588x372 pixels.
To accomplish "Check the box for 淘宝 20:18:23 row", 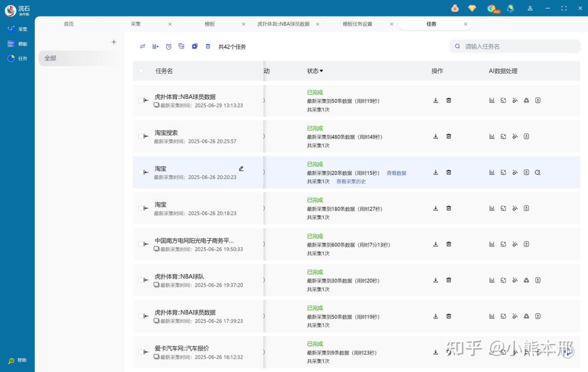I will [141, 209].
